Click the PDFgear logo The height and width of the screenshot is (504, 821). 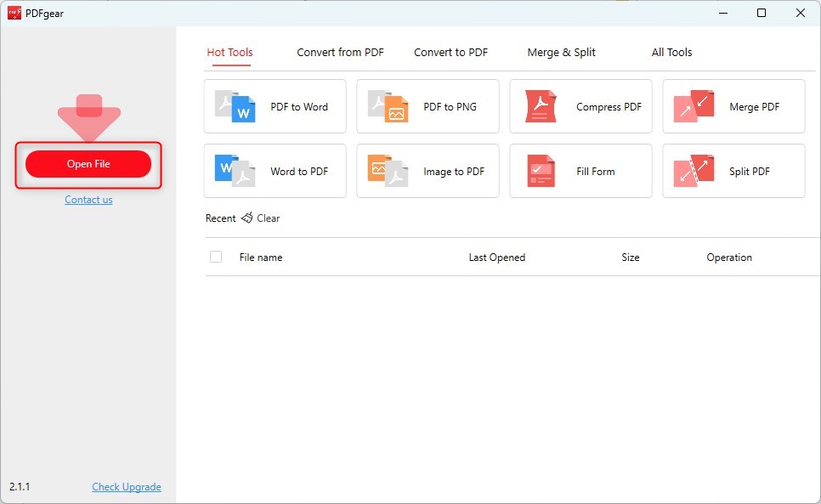tap(15, 13)
